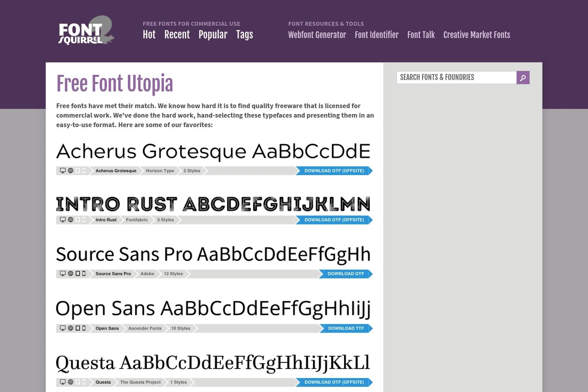Browse fonts by Tags

point(244,35)
